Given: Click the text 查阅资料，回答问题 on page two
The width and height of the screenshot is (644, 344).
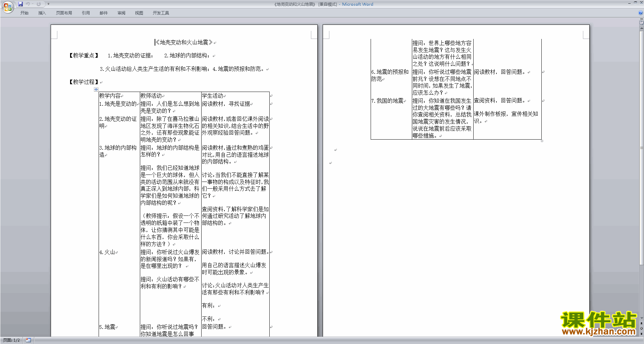Looking at the screenshot, I should click(x=500, y=101).
